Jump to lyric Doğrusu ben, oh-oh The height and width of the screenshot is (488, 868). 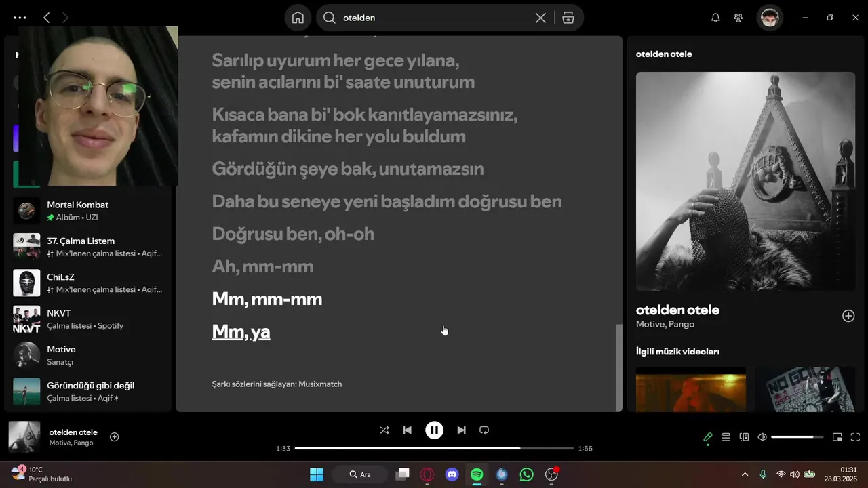pos(293,234)
